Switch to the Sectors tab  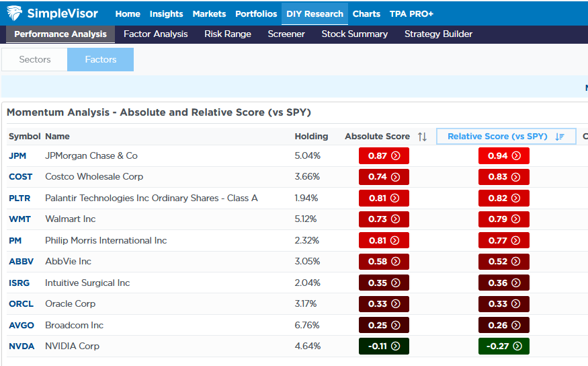click(34, 59)
